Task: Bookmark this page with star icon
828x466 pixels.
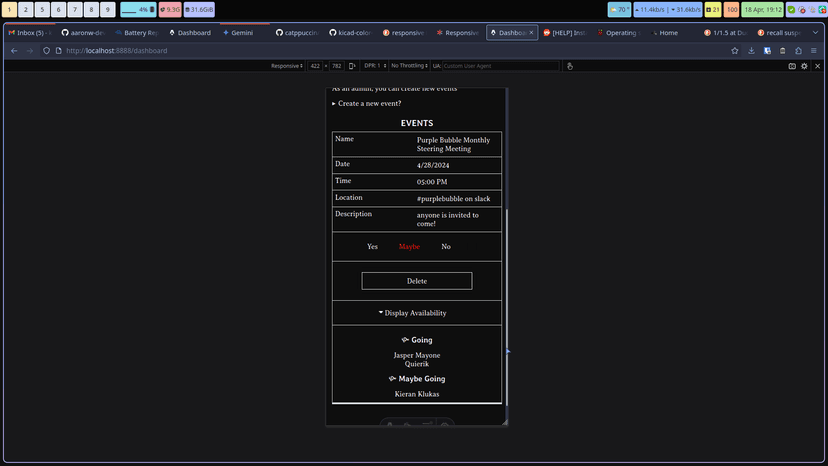Action: [x=735, y=51]
